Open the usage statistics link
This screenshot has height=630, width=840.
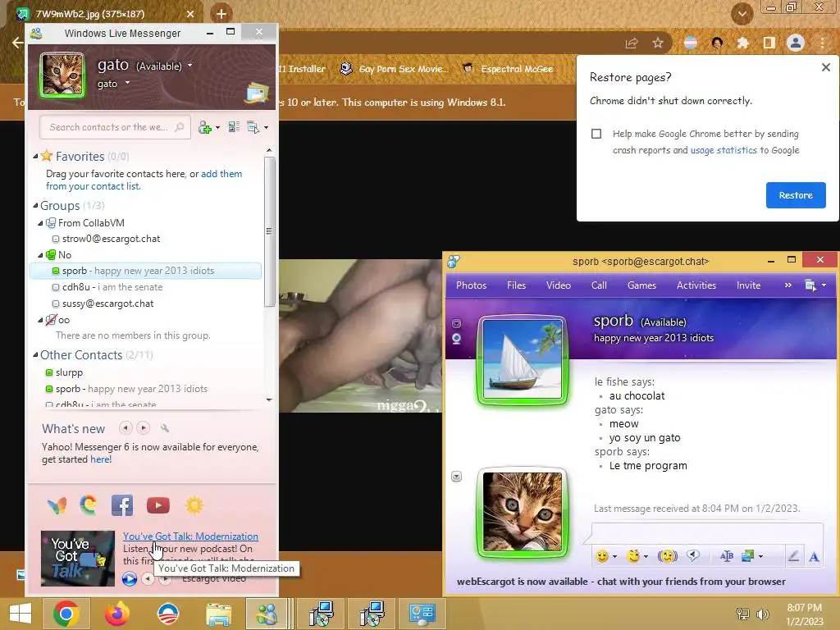(x=724, y=150)
